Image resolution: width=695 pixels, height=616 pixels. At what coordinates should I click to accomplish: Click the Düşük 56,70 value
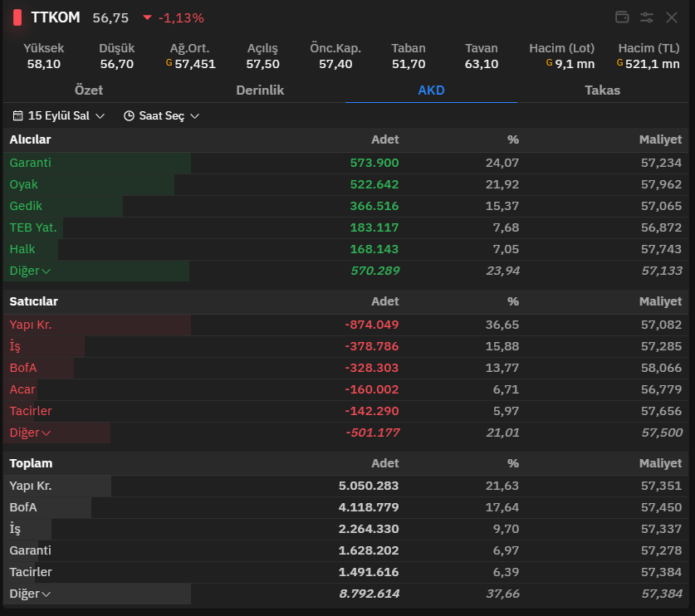(116, 64)
